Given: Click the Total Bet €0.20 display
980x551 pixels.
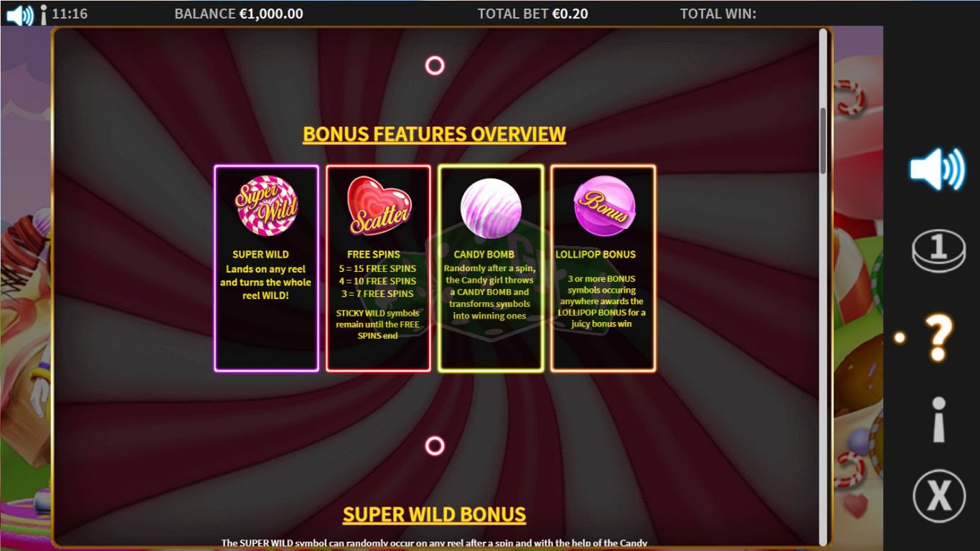Looking at the screenshot, I should [533, 14].
